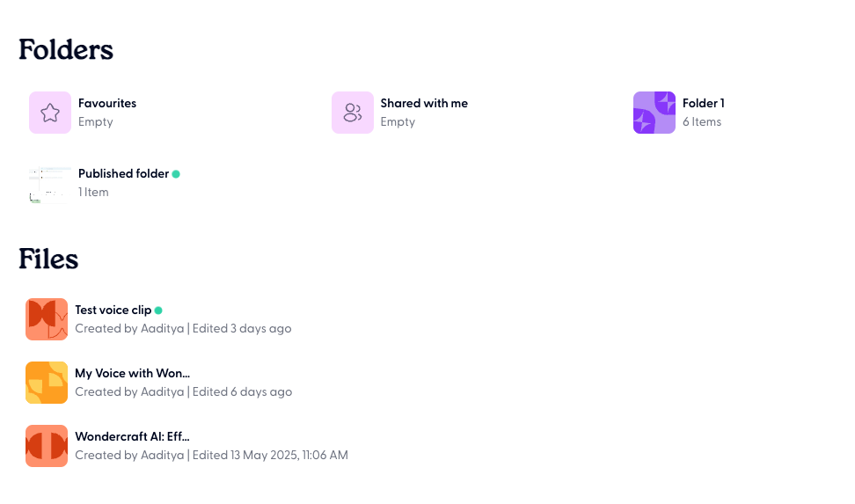
Task: Click the Favourites star folder icon
Action: click(50, 113)
